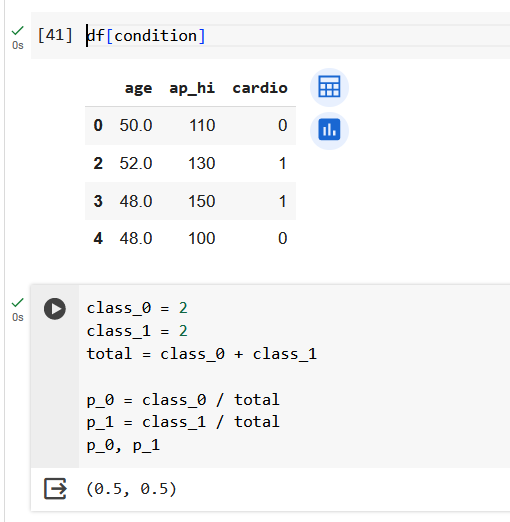Screen dimensions: 510x522
Task: Open interactive table view icon
Action: click(x=329, y=87)
